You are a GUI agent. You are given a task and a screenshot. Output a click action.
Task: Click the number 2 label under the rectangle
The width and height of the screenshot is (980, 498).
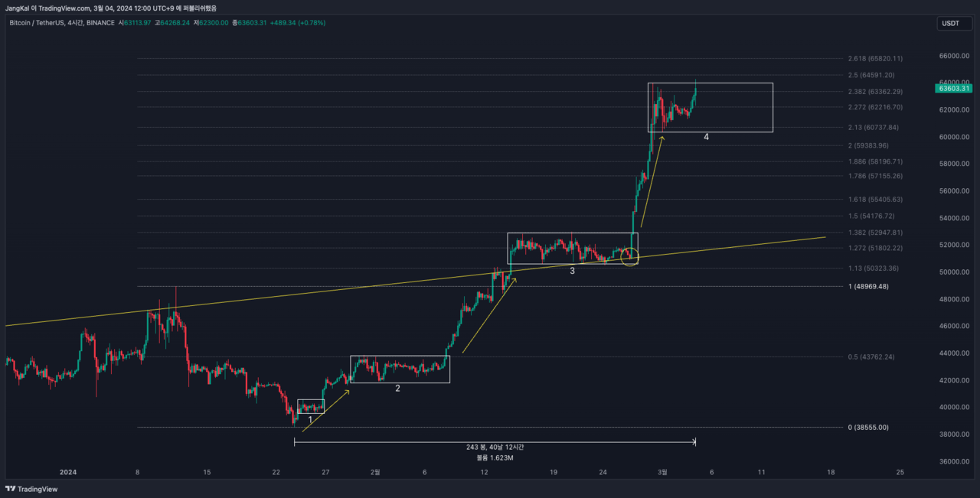tap(397, 389)
